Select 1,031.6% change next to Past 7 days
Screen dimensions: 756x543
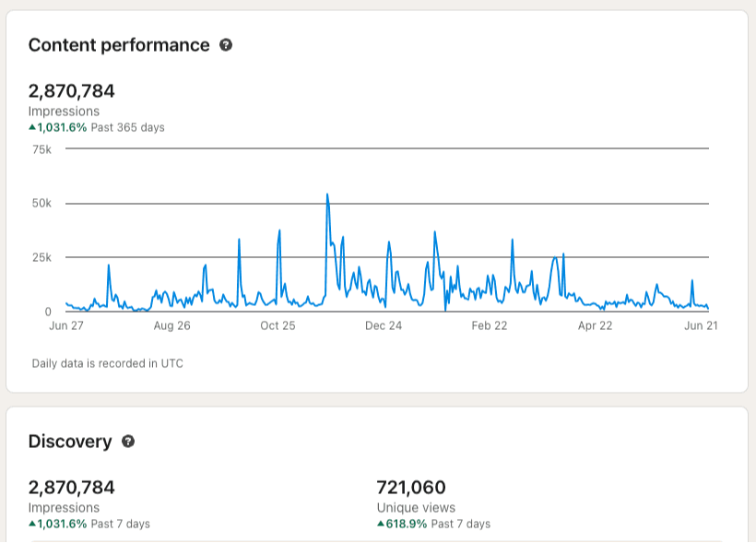click(x=58, y=524)
